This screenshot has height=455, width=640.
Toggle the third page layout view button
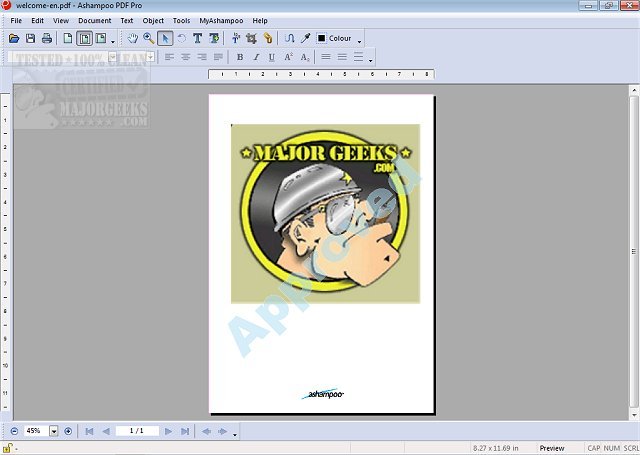coord(100,38)
